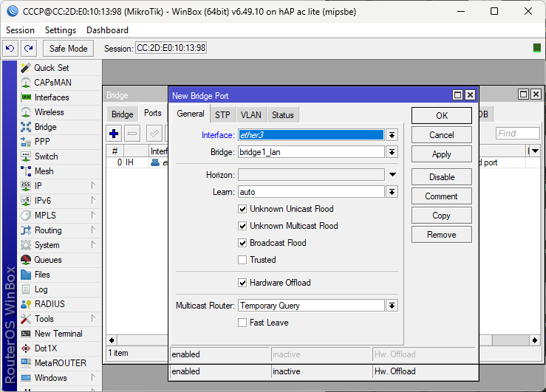Open Tools sidebar menu
Viewport: 546px width, 392px height.
(60, 319)
